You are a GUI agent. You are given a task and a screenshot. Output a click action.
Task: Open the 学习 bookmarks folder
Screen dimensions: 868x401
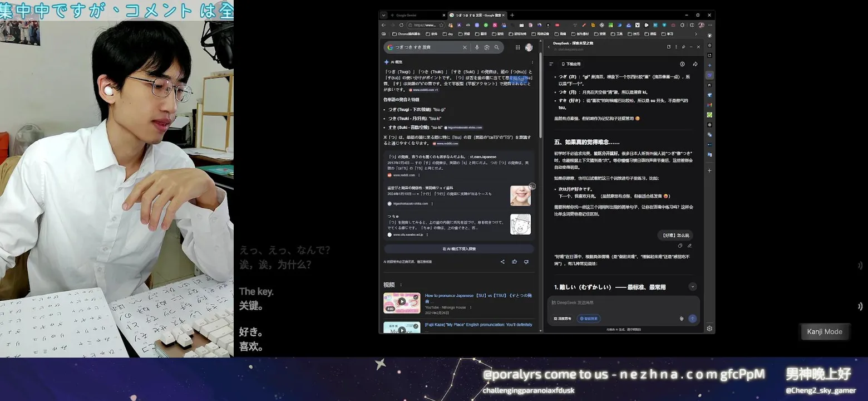[x=667, y=34]
